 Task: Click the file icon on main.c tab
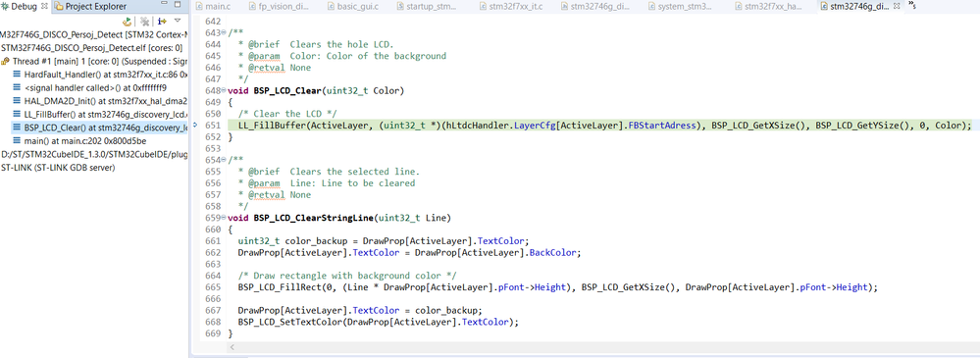(200, 6)
